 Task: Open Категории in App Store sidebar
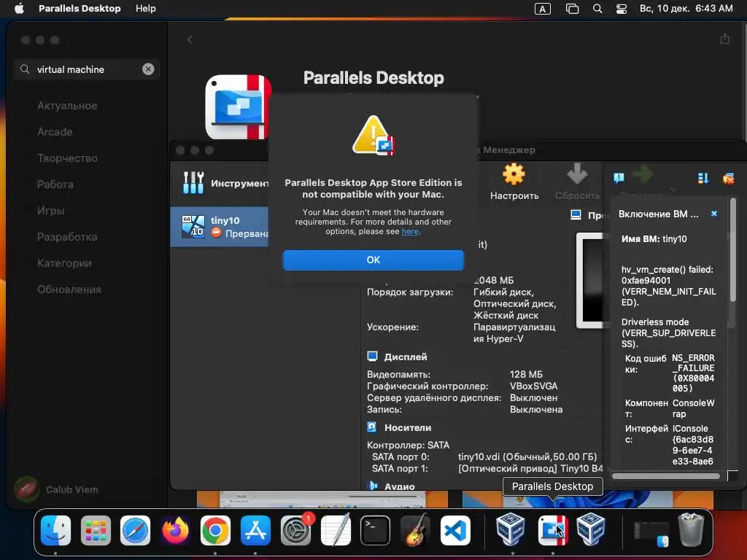coord(64,262)
